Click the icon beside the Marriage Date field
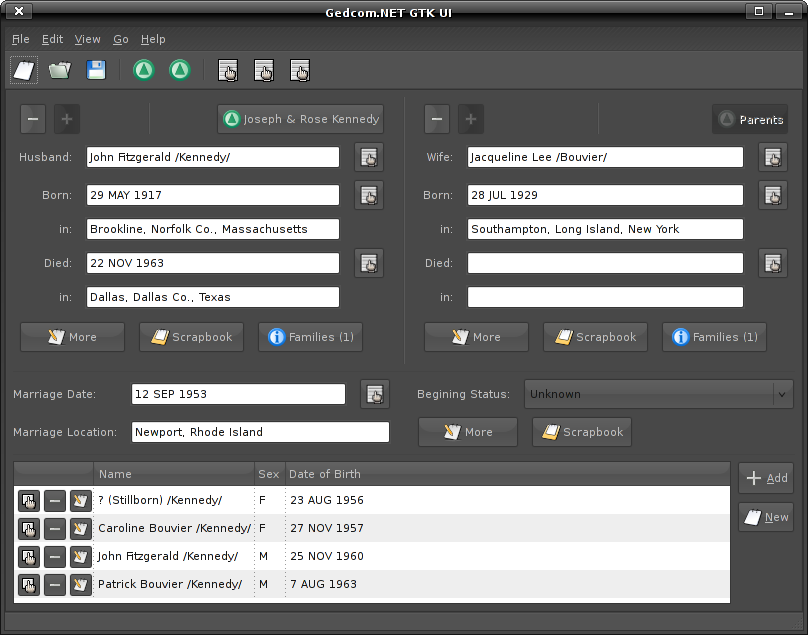The width and height of the screenshot is (808, 635). 375,394
